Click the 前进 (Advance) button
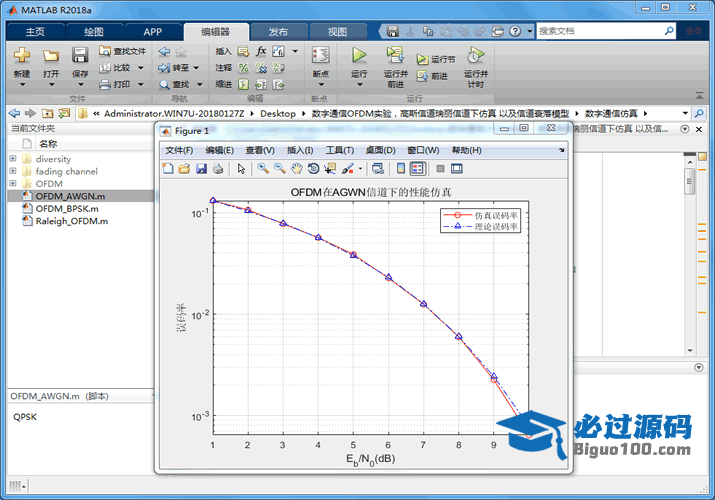The height and width of the screenshot is (500, 715). 432,76
